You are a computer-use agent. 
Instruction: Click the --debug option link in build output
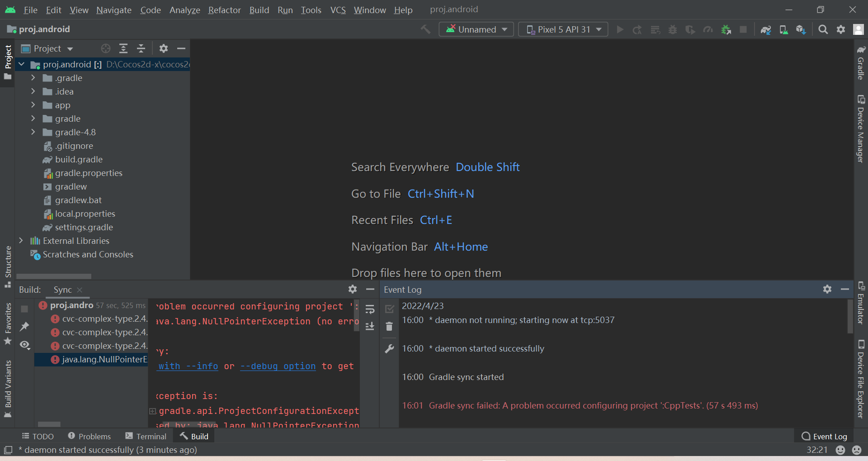click(x=278, y=366)
